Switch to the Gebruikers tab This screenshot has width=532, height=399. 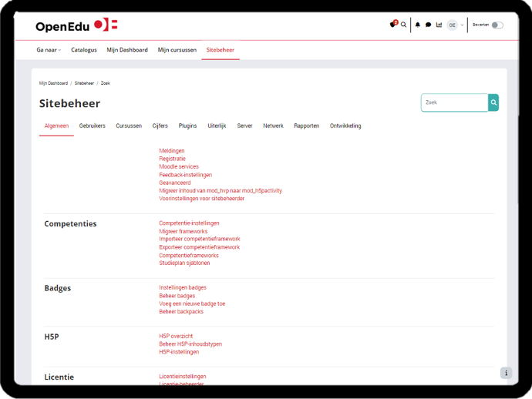[93, 126]
